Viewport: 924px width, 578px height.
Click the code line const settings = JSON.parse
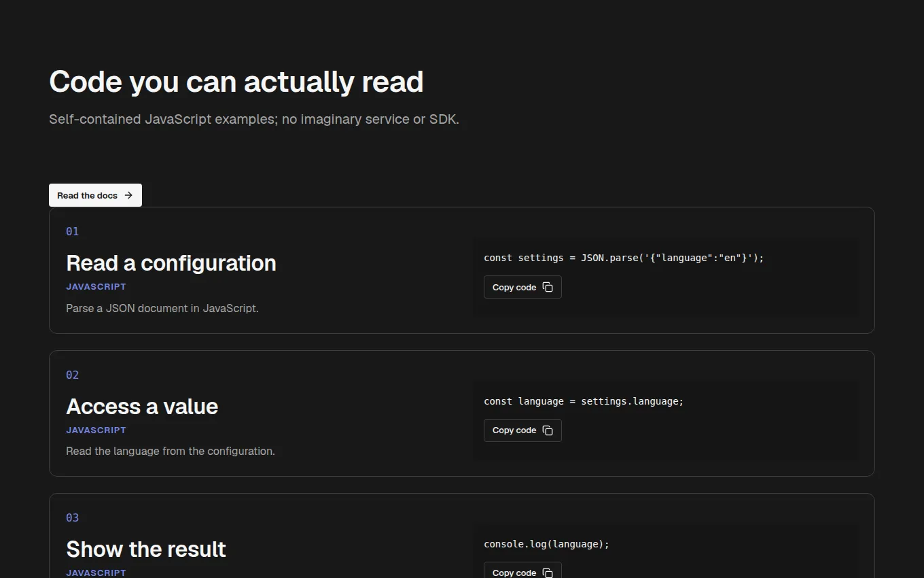point(624,258)
